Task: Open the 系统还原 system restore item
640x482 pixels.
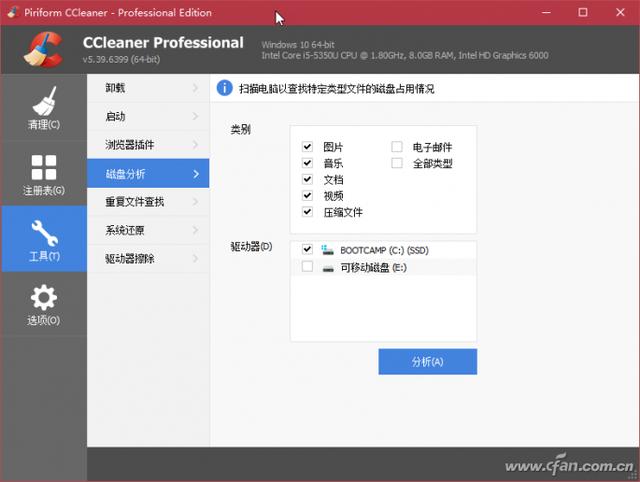Action: coord(148,230)
